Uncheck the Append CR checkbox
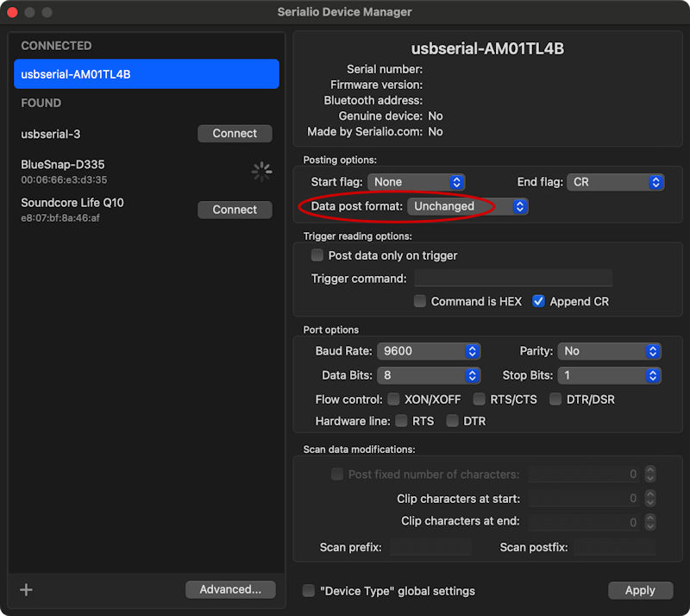This screenshot has height=616, width=690. point(538,301)
